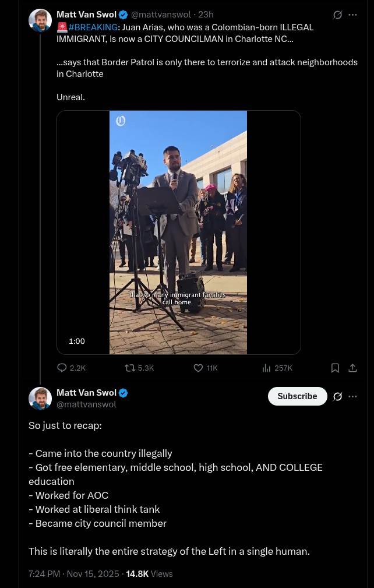Open the #BREAKING hashtag link
Viewport: 374px width, 588px height.
pos(93,27)
